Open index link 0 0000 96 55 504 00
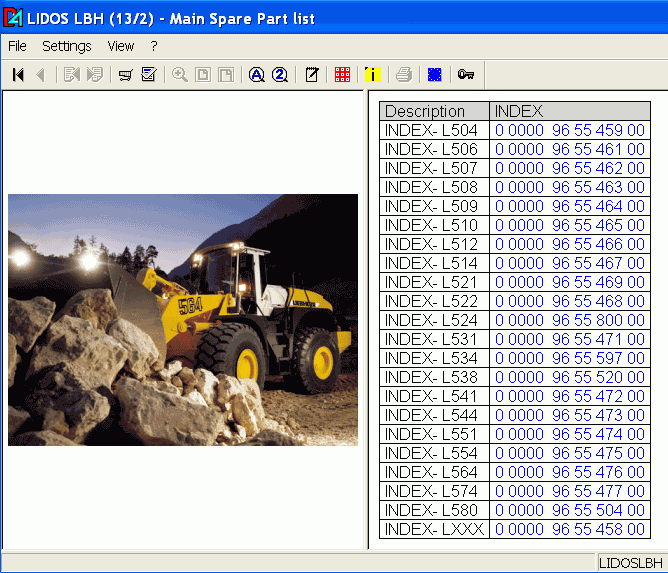668x573 pixels. tap(570, 510)
